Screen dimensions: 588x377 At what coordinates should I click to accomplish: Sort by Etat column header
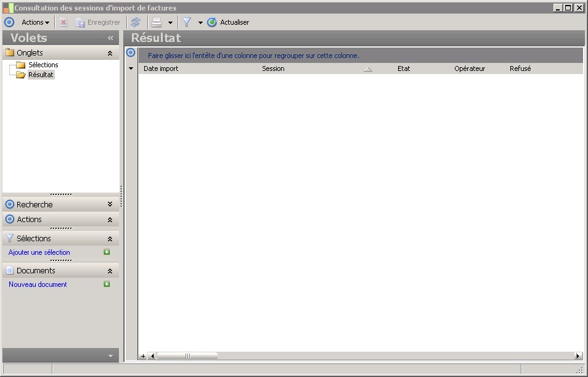404,68
